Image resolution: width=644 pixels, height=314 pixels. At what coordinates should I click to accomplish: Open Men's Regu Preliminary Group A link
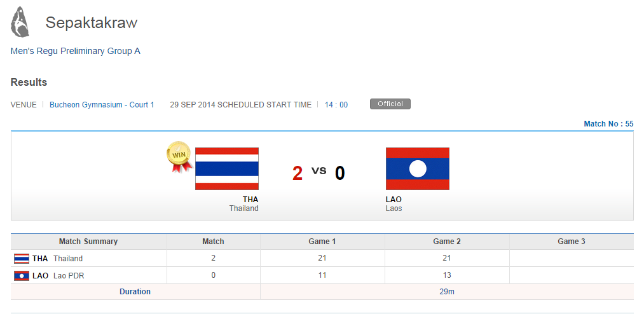[76, 51]
